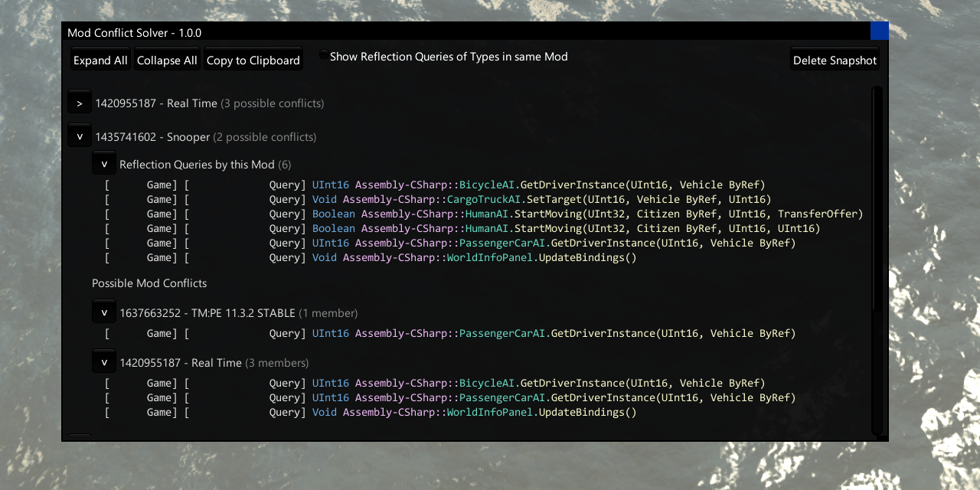Expand the Real Time mod entry

[x=79, y=102]
